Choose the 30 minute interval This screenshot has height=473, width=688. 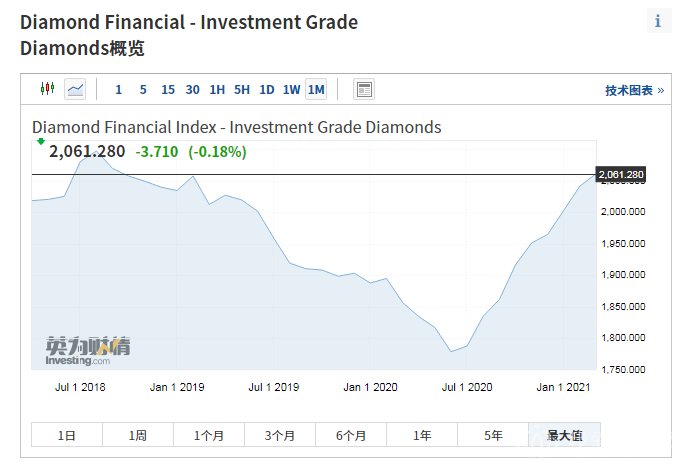[x=192, y=90]
